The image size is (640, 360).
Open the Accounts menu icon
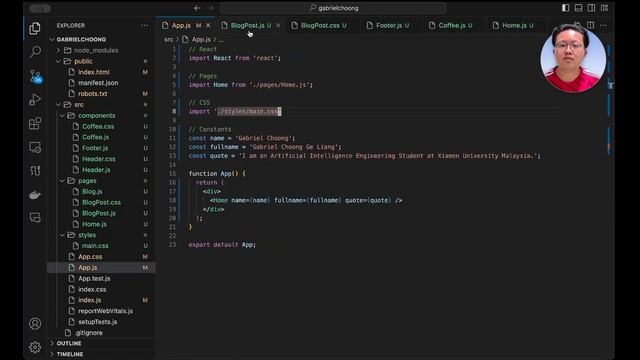click(x=35, y=324)
